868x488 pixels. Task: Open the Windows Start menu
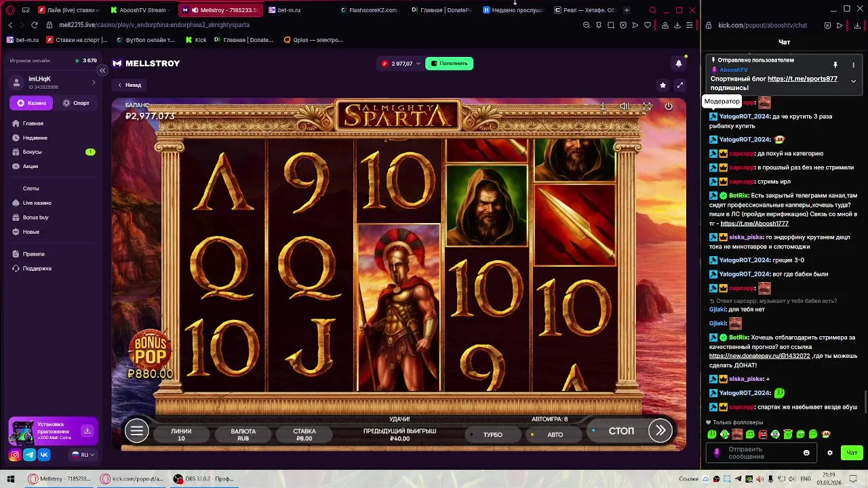click(10, 479)
